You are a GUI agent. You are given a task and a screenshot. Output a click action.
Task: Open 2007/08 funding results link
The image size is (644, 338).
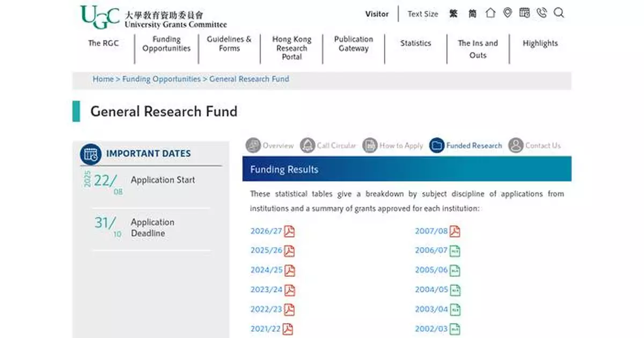pos(431,232)
